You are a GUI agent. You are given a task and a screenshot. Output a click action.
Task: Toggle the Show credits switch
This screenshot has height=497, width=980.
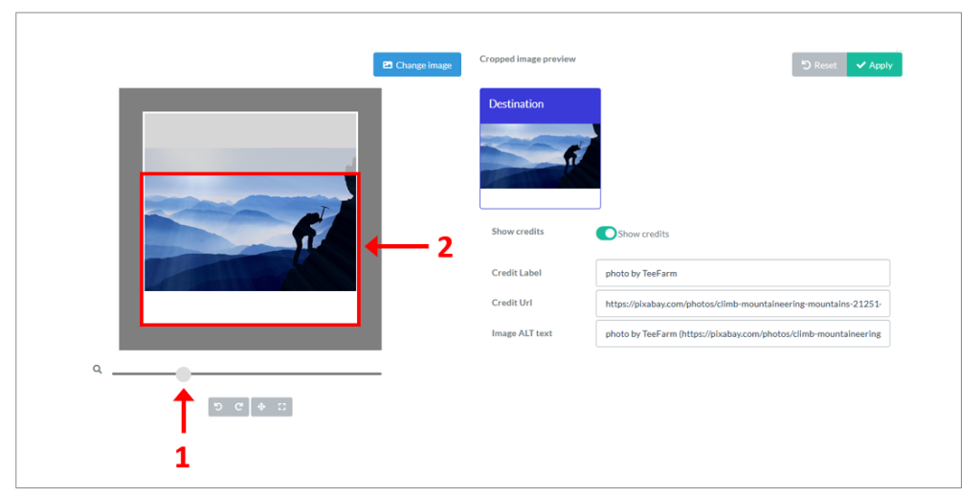pos(605,234)
